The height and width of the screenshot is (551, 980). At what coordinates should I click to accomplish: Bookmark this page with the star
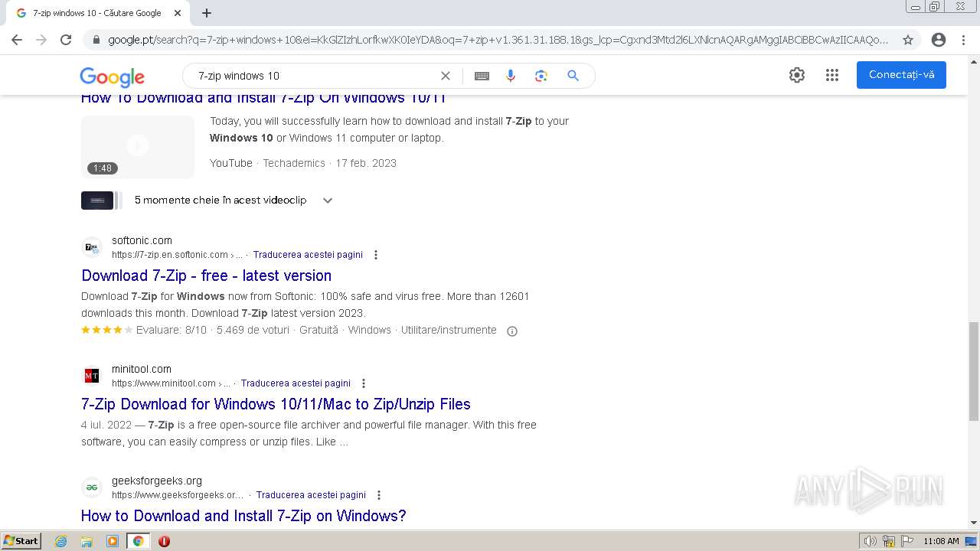(x=908, y=40)
